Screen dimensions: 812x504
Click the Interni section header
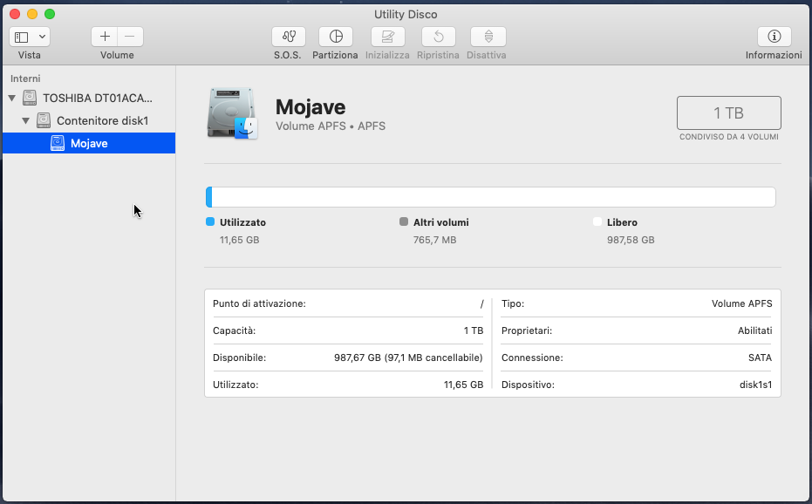point(25,78)
